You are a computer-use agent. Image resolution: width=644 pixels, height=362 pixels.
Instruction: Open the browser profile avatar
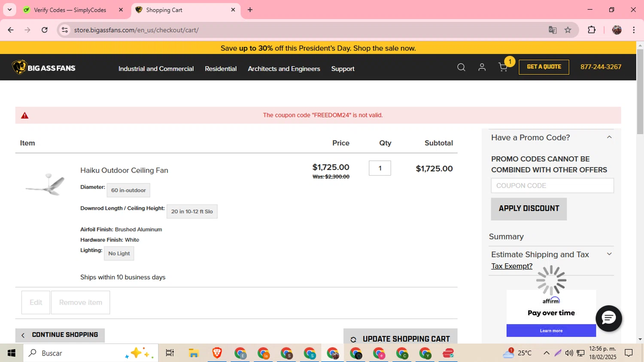tap(617, 30)
